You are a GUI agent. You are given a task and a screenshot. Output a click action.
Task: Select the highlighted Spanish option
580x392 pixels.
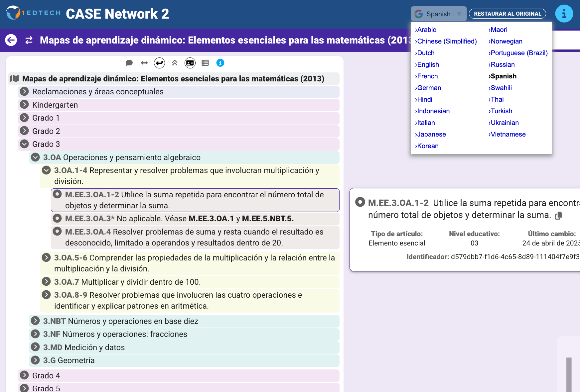(x=503, y=76)
